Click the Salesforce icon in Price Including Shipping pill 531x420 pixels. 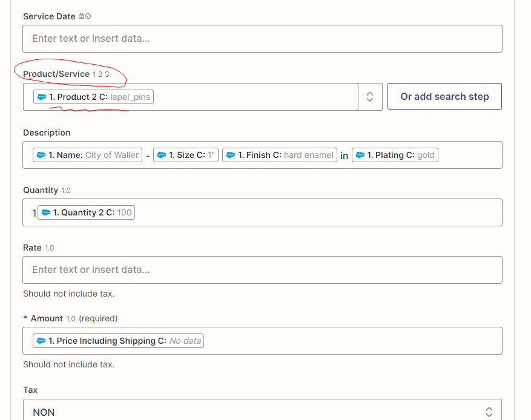(x=41, y=341)
